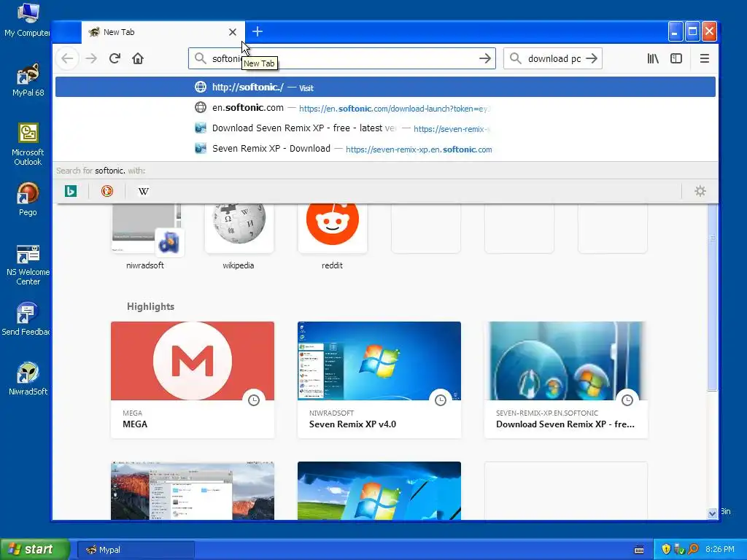Open My Computer desktop icon
The image size is (747, 560).
pyautogui.click(x=27, y=20)
